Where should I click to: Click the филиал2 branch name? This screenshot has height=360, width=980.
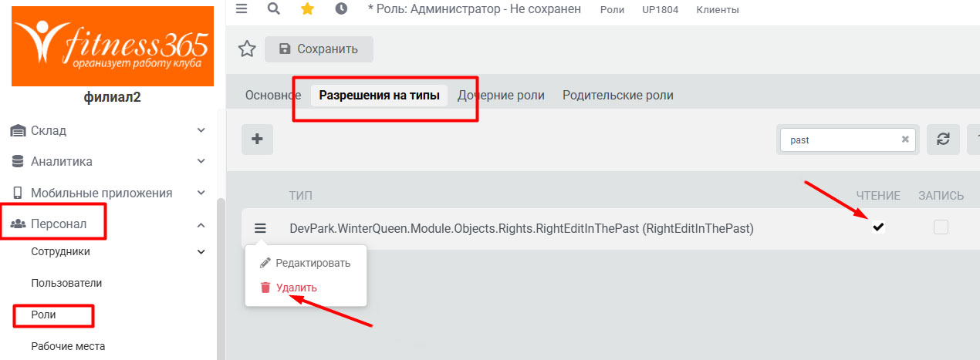pos(113,98)
